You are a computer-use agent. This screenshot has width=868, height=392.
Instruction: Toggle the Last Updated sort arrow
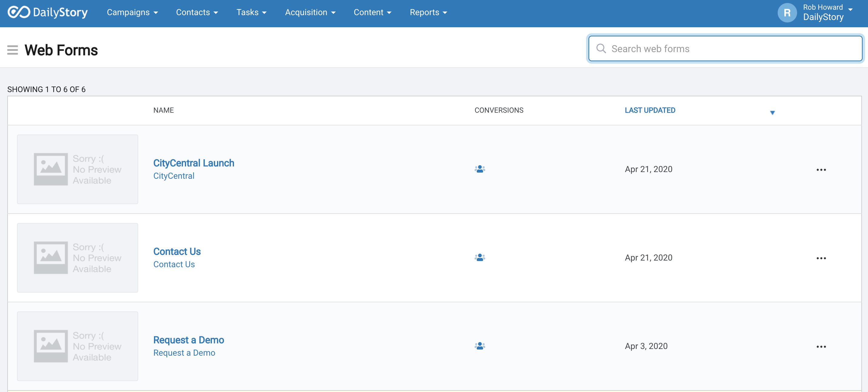point(772,113)
